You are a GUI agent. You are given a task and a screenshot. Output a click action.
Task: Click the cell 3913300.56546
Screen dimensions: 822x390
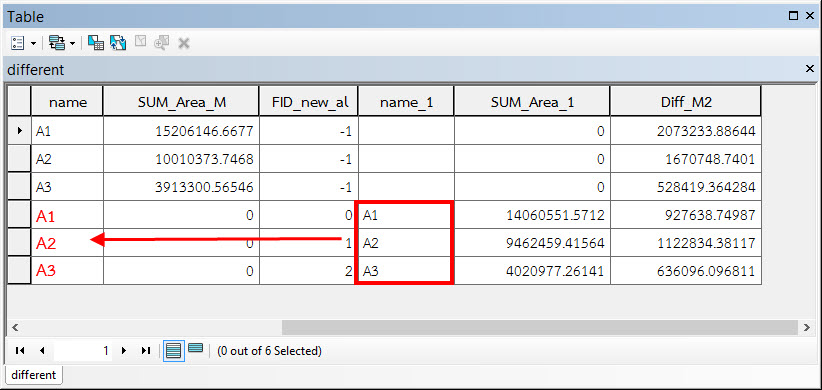click(x=181, y=187)
